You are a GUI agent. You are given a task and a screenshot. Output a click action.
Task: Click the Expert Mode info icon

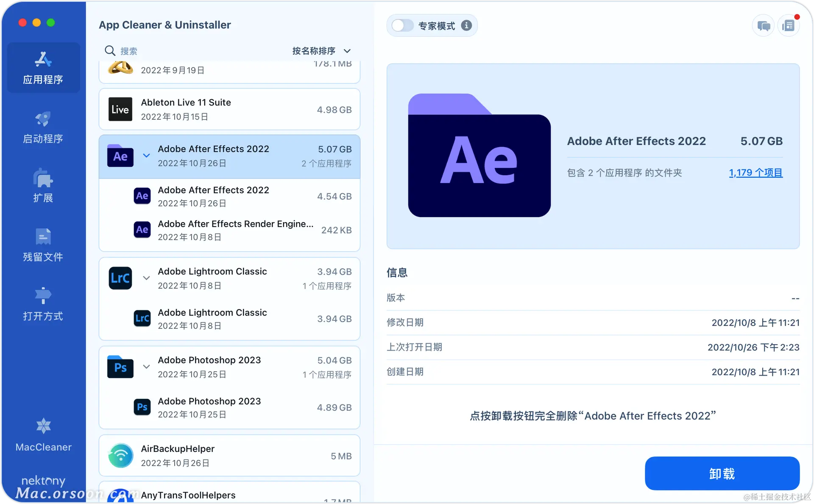466,25
